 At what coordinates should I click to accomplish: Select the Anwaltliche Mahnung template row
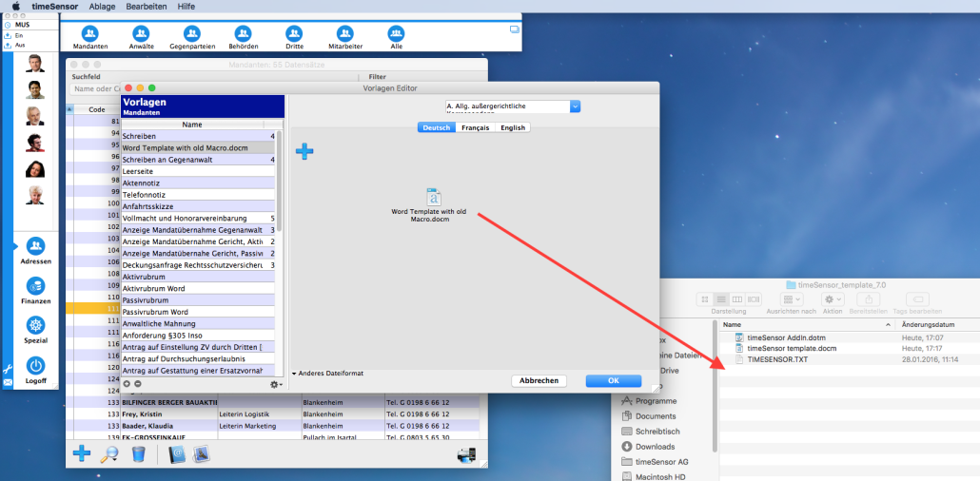pyautogui.click(x=198, y=323)
